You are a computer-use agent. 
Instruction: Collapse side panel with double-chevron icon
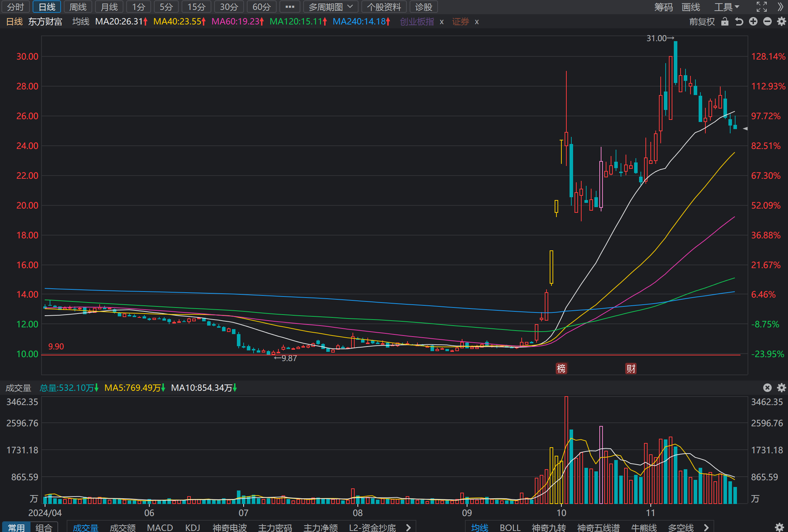pyautogui.click(x=780, y=7)
